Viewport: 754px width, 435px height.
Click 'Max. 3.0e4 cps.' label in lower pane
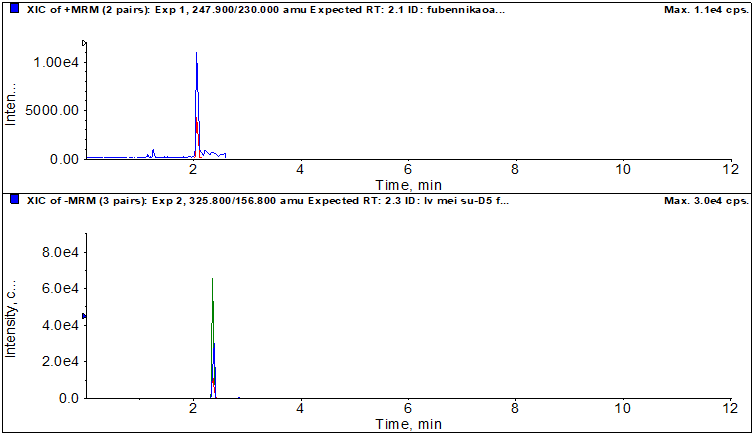point(706,200)
